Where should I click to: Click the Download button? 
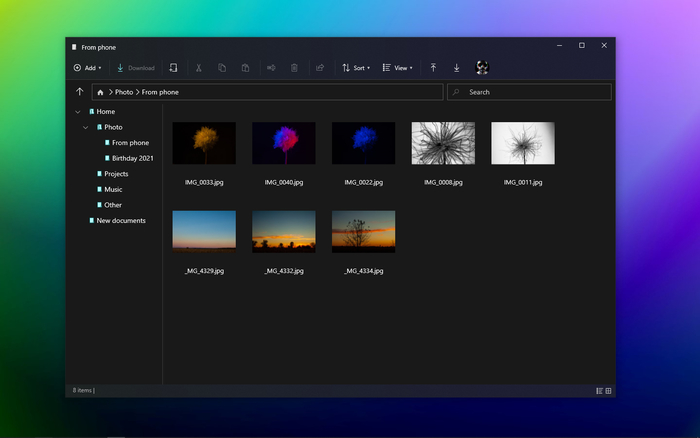point(135,68)
